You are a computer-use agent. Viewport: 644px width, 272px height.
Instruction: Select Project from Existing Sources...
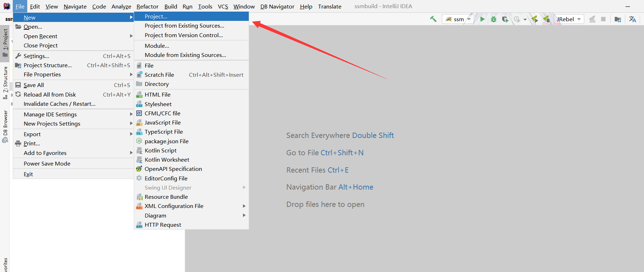[191, 26]
